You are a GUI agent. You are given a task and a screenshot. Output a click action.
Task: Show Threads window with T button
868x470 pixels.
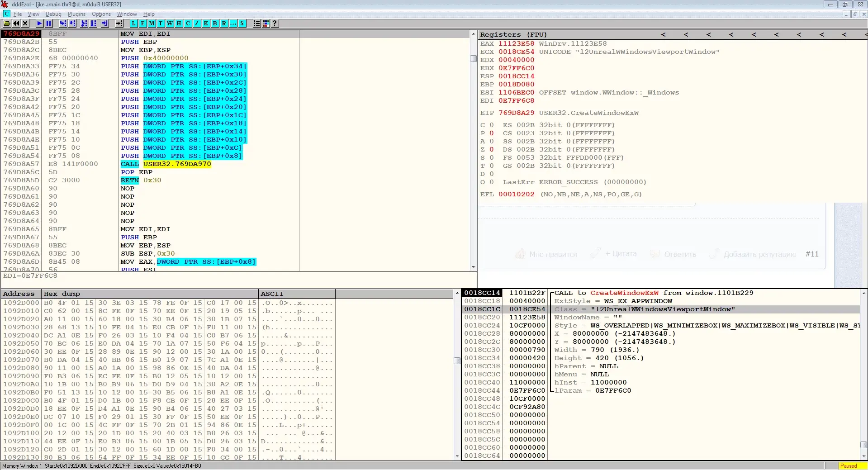coord(161,24)
